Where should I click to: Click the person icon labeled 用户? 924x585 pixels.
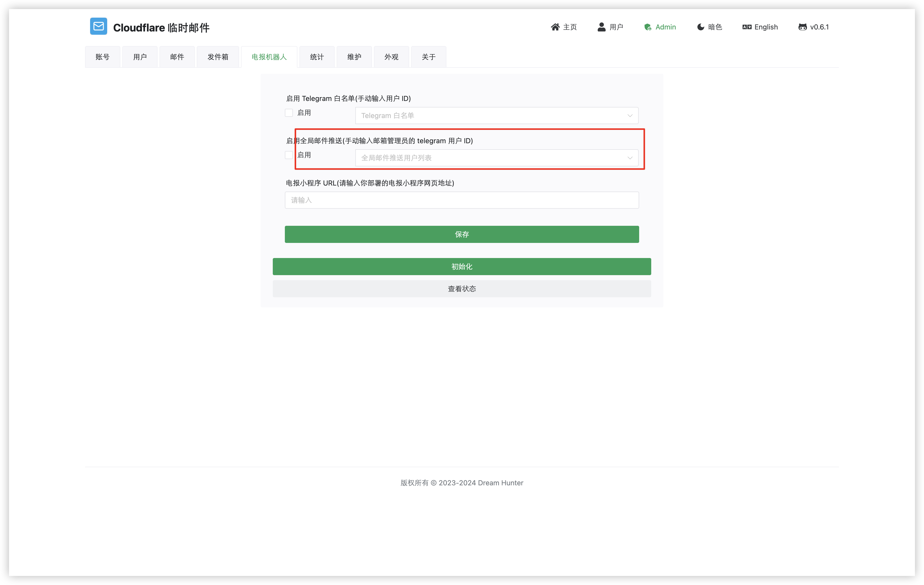[601, 27]
